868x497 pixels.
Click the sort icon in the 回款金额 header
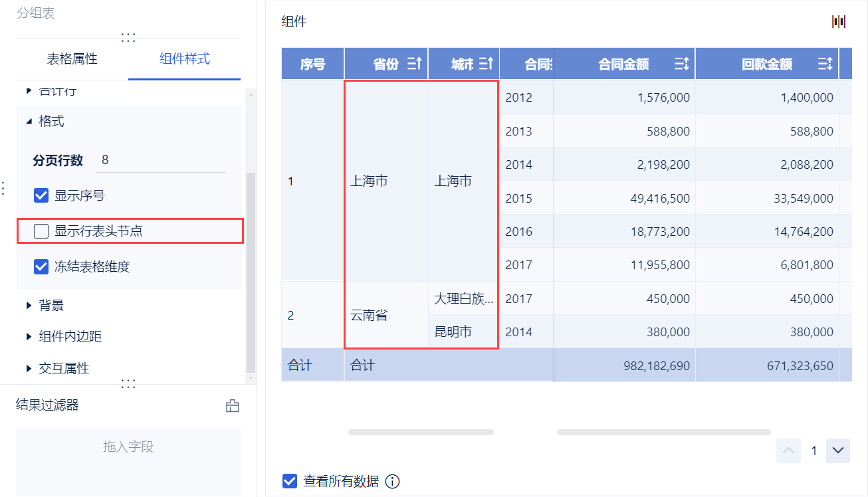pos(825,64)
